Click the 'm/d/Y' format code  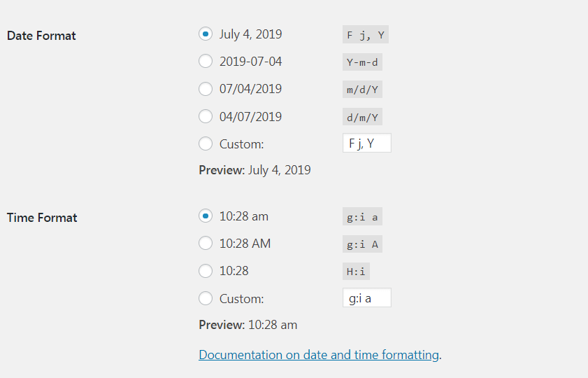point(361,90)
